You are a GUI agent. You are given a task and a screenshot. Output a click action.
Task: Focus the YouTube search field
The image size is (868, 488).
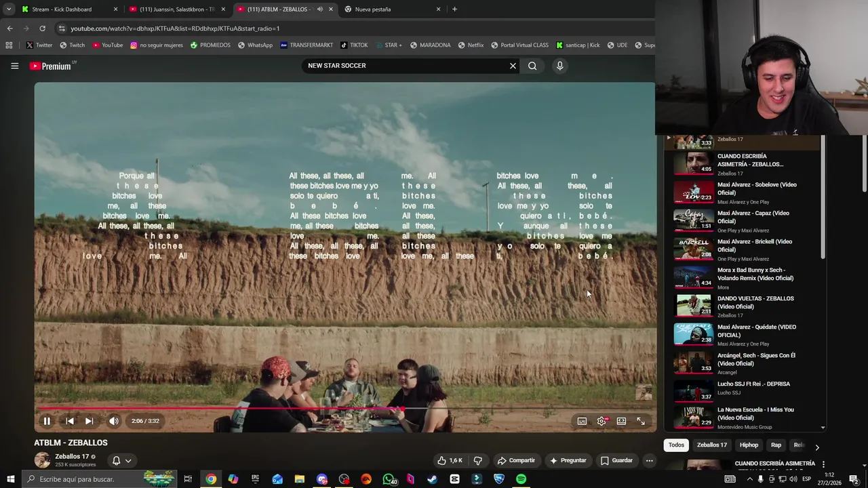tap(403, 66)
